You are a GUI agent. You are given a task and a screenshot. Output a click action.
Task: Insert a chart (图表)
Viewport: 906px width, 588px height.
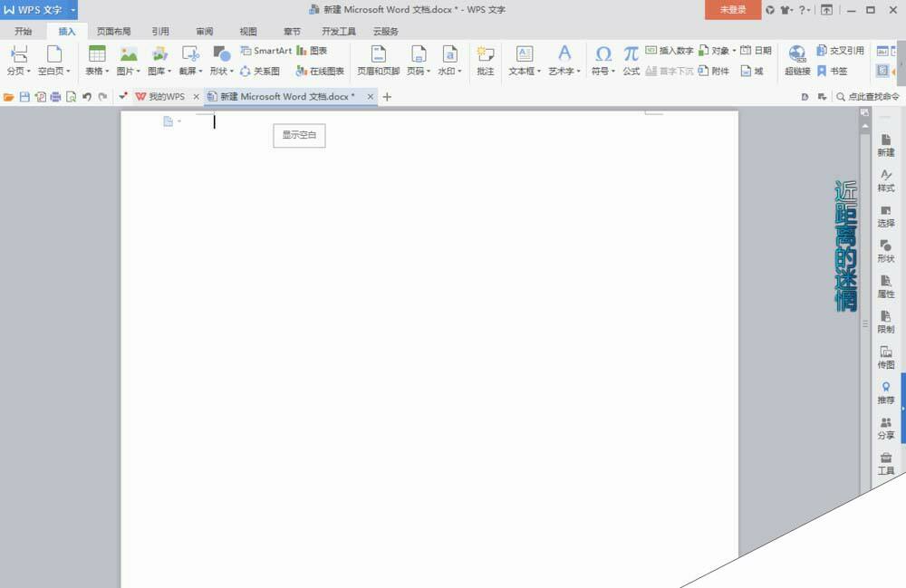click(312, 51)
